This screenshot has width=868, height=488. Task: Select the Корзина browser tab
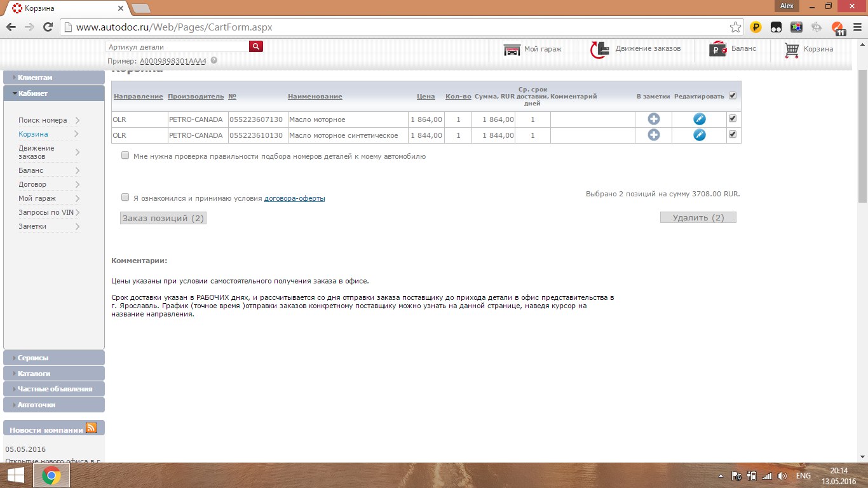tap(67, 8)
